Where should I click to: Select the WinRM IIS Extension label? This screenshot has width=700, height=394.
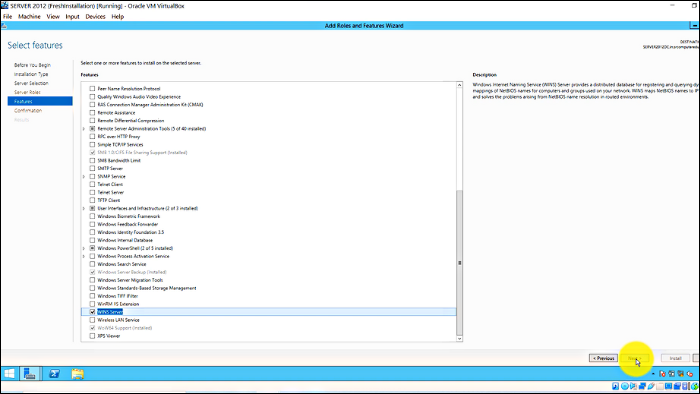118,304
